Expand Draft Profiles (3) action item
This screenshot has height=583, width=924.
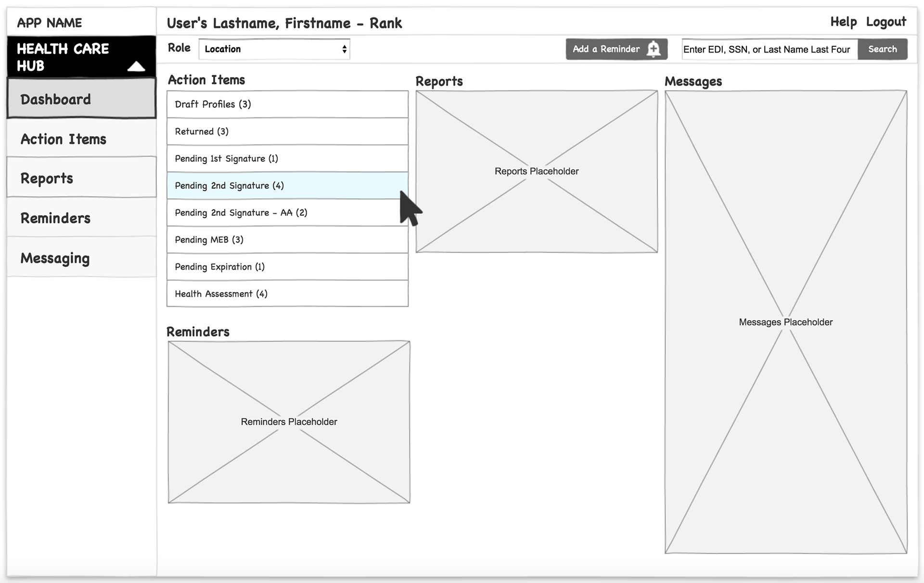coord(287,104)
